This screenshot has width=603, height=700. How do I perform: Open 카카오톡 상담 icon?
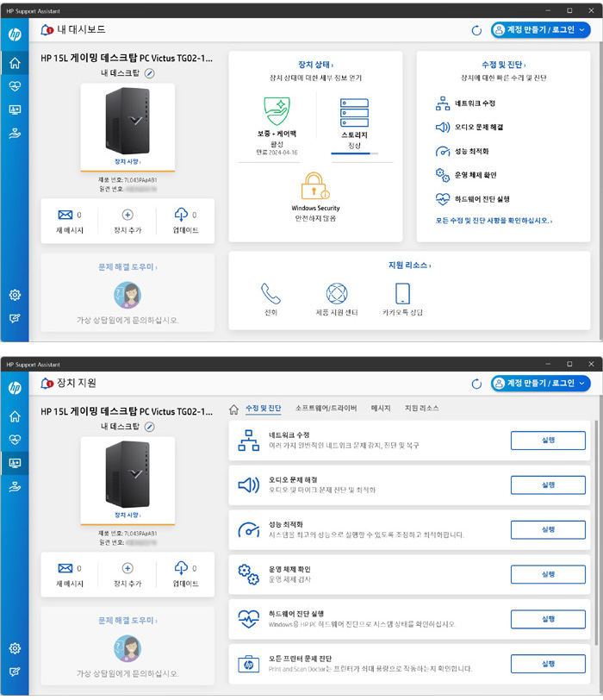[402, 293]
